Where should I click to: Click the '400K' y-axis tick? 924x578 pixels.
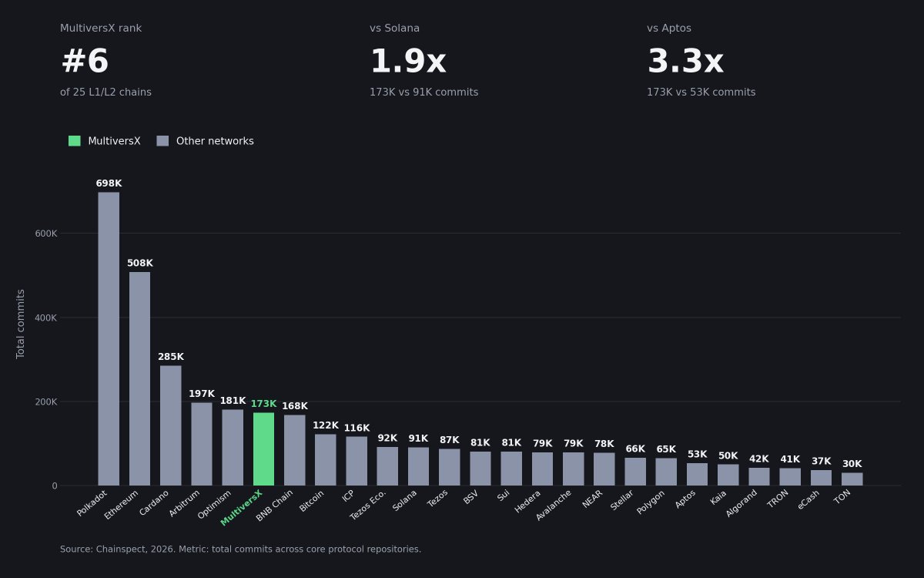(x=46, y=318)
